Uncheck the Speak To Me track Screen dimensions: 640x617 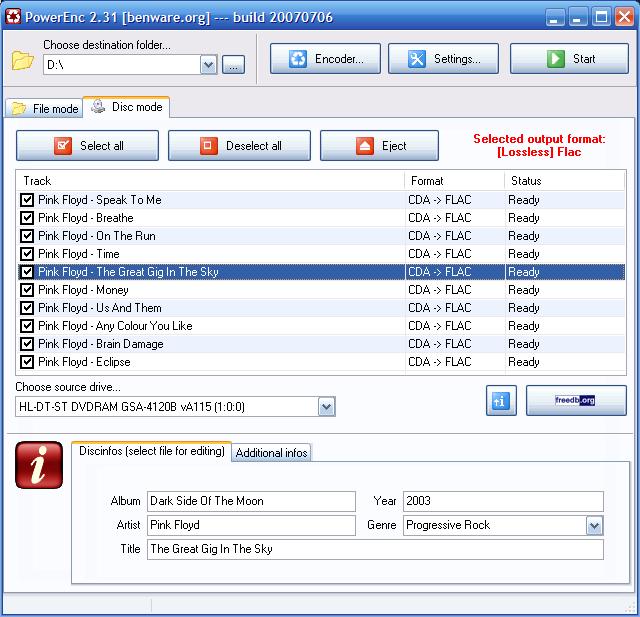[x=27, y=200]
